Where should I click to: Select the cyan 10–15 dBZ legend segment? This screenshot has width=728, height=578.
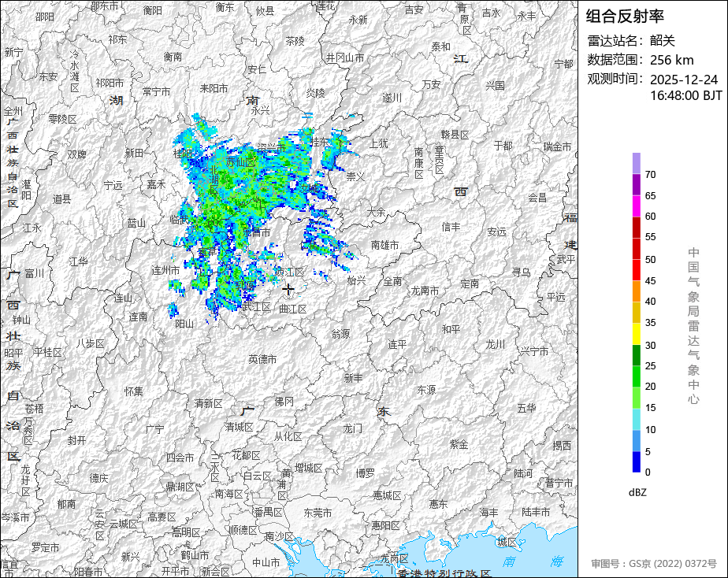636,420
